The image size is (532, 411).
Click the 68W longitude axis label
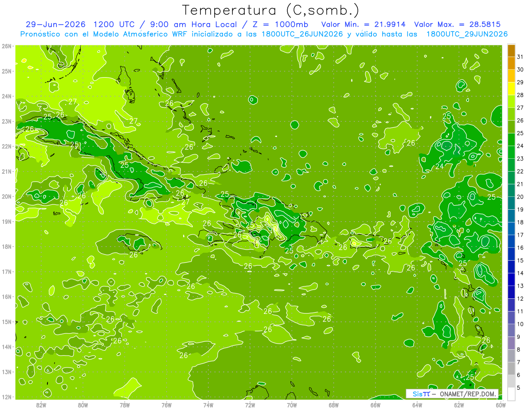334,405
